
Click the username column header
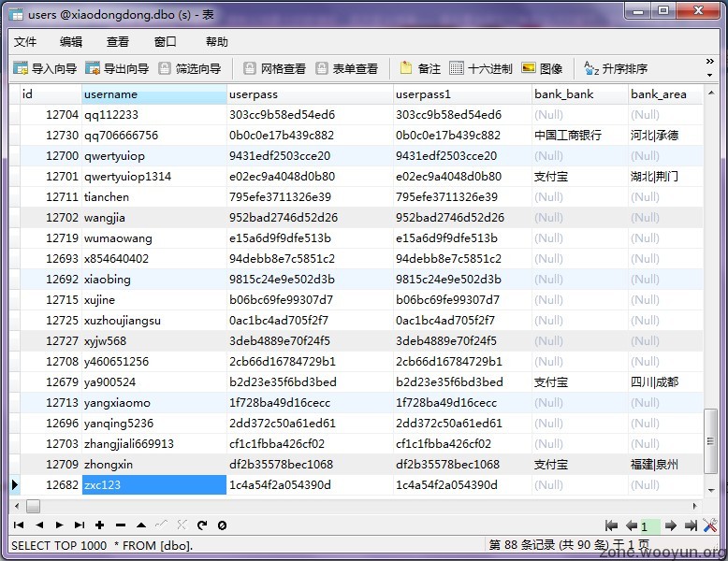click(154, 94)
